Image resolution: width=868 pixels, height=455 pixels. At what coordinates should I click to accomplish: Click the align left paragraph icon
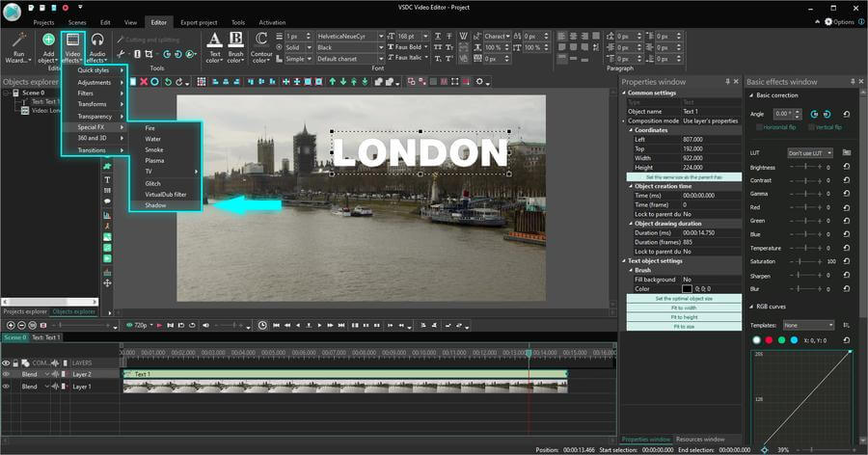point(562,36)
